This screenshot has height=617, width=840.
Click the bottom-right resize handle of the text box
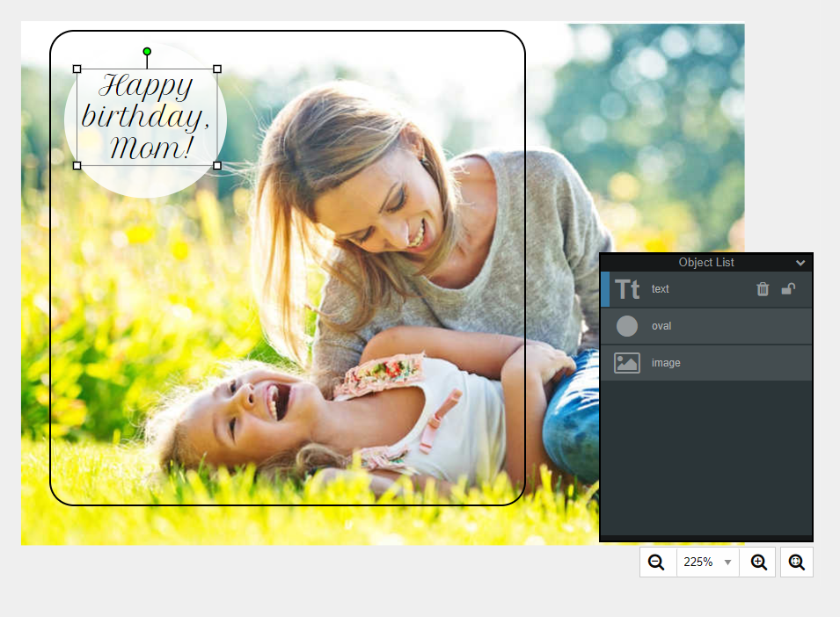[x=217, y=166]
